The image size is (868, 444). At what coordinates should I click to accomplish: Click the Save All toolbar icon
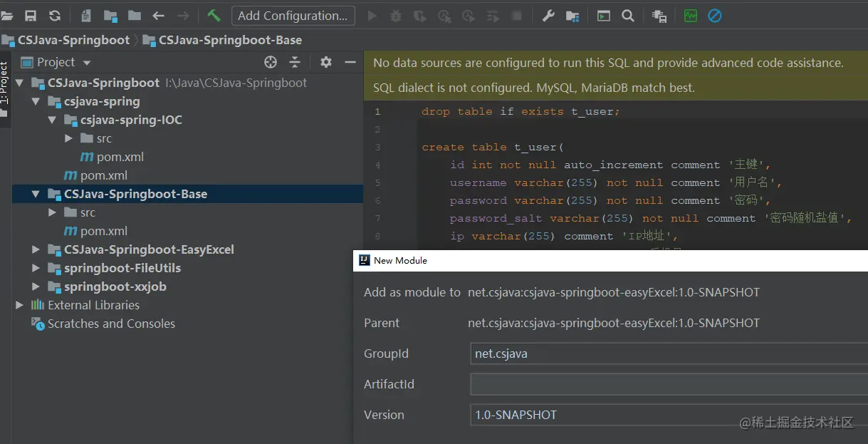(31, 16)
